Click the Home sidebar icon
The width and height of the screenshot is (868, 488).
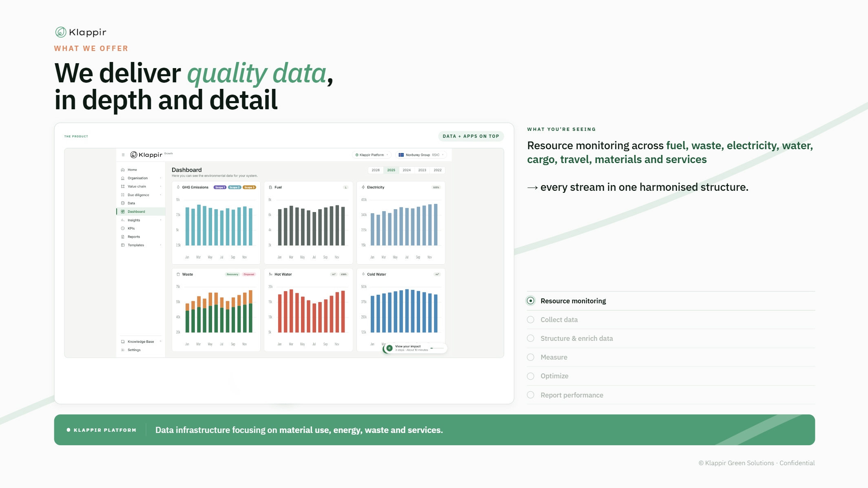click(123, 170)
